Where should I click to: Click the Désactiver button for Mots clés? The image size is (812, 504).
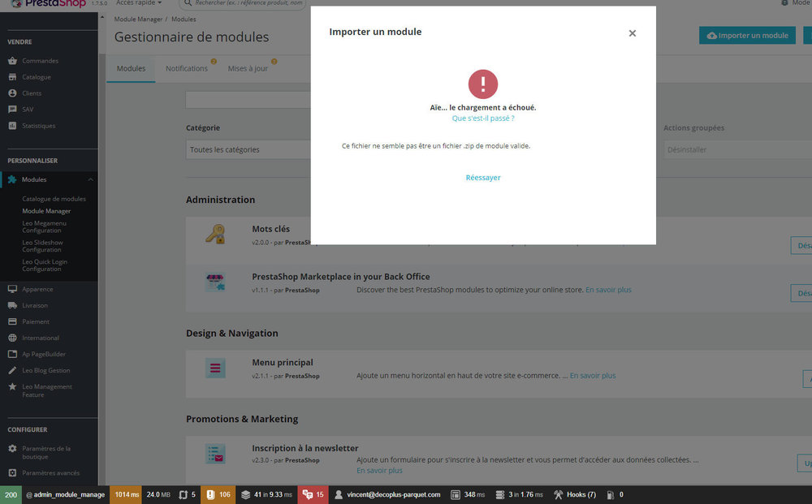[x=801, y=245]
